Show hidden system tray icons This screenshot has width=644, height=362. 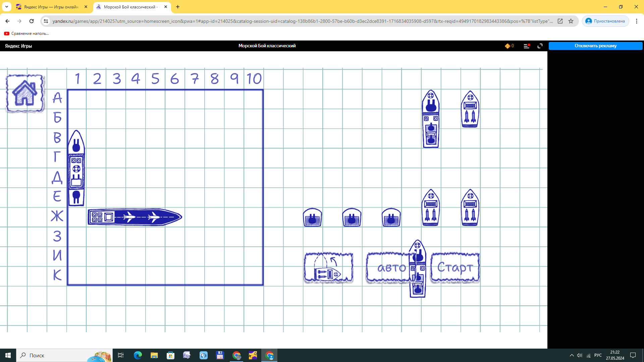click(x=572, y=355)
